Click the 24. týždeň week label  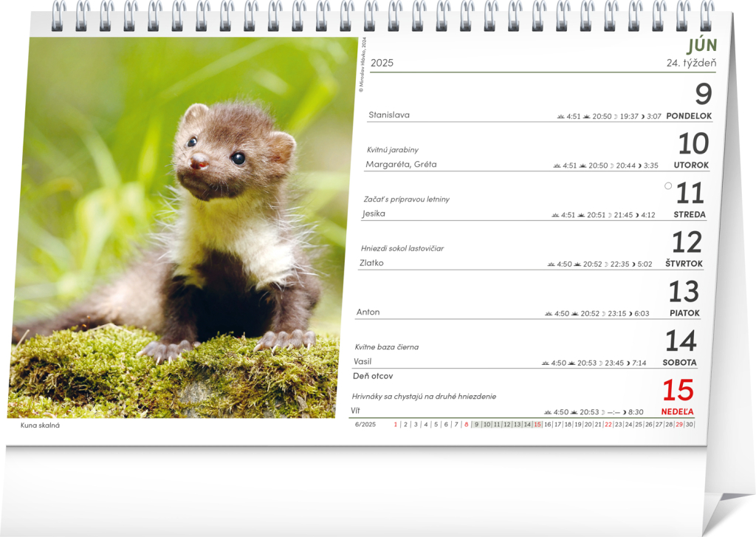click(691, 64)
